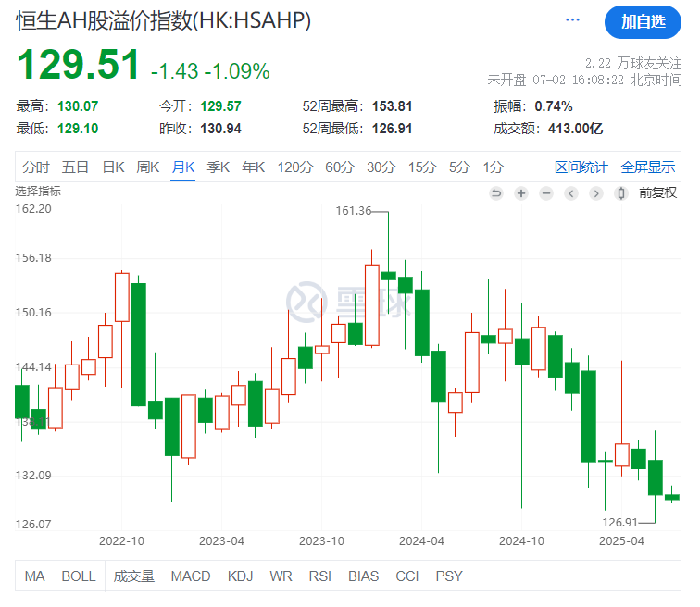Image resolution: width=700 pixels, height=607 pixels.
Task: Click the 振幅 value 0.74%
Action: click(554, 106)
